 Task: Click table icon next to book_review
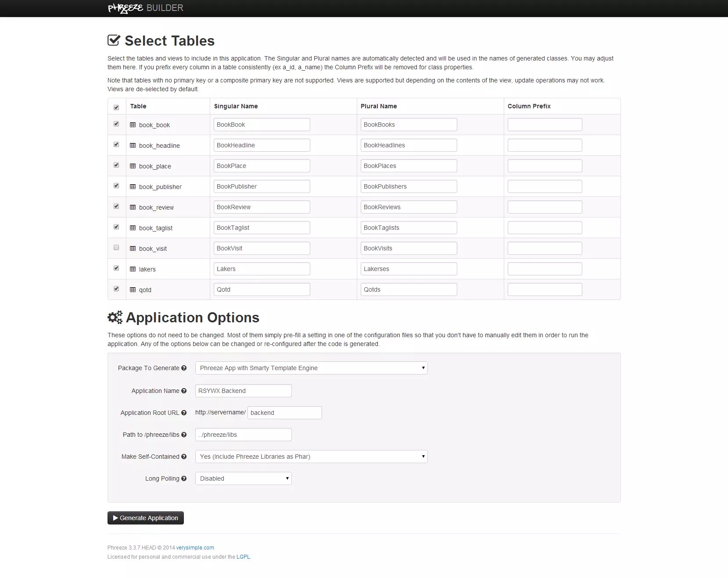pyautogui.click(x=133, y=207)
